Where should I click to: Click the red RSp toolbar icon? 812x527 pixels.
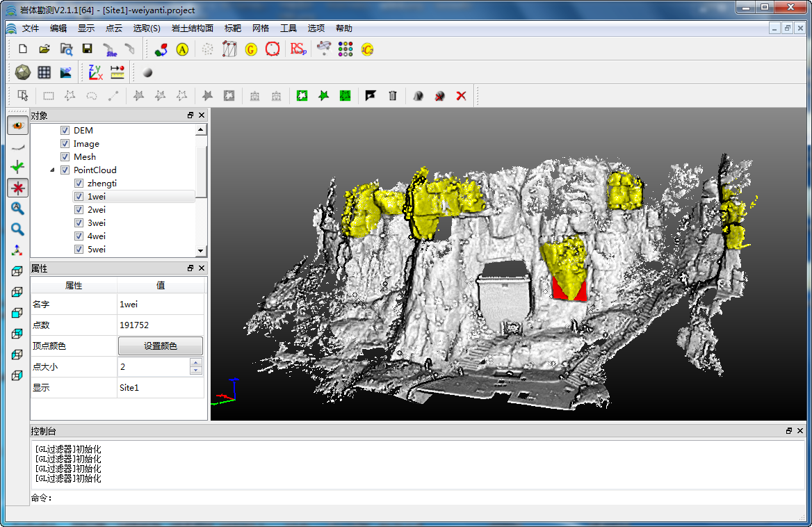298,49
